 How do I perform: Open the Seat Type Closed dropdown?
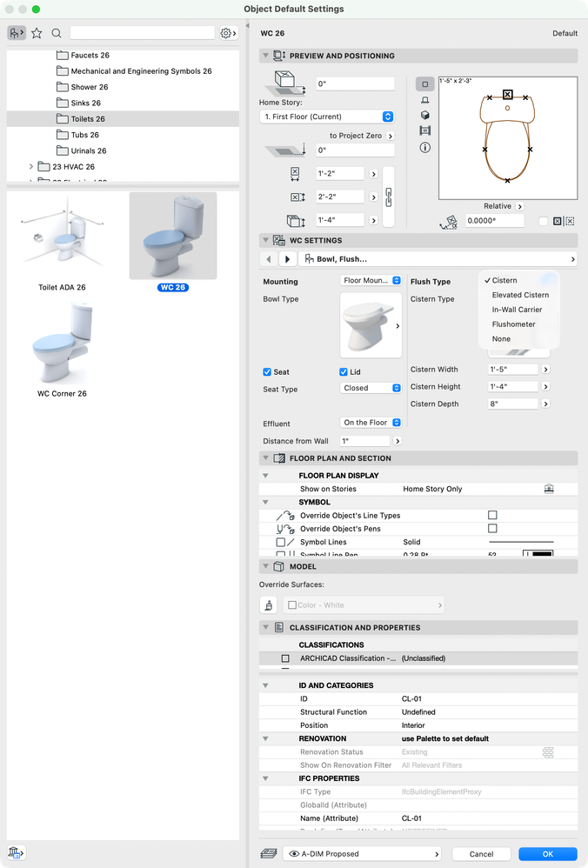(x=371, y=388)
